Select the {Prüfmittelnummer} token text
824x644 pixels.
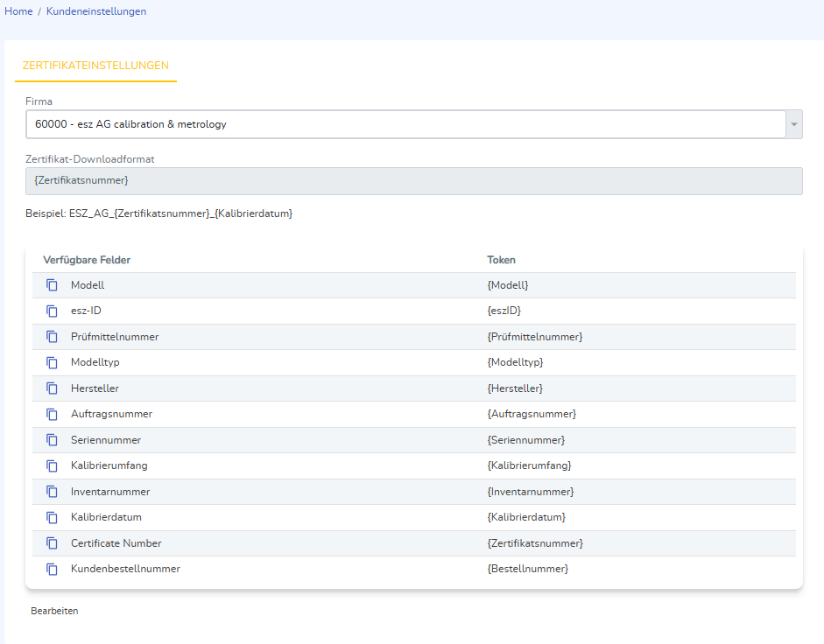tap(535, 337)
